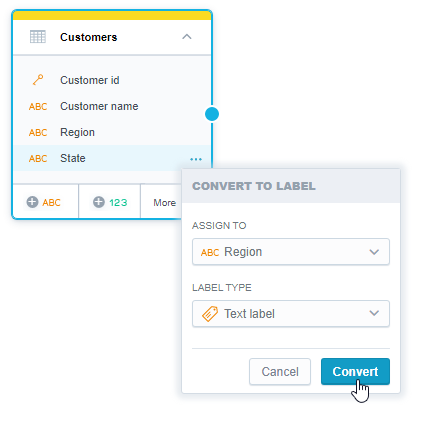432x421 pixels.
Task: Click the blue connection point on dataset edge
Action: (x=212, y=114)
